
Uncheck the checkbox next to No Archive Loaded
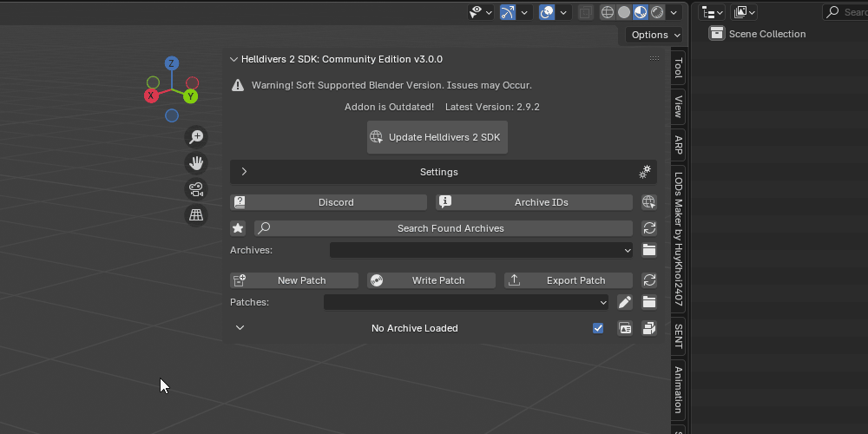pos(598,328)
